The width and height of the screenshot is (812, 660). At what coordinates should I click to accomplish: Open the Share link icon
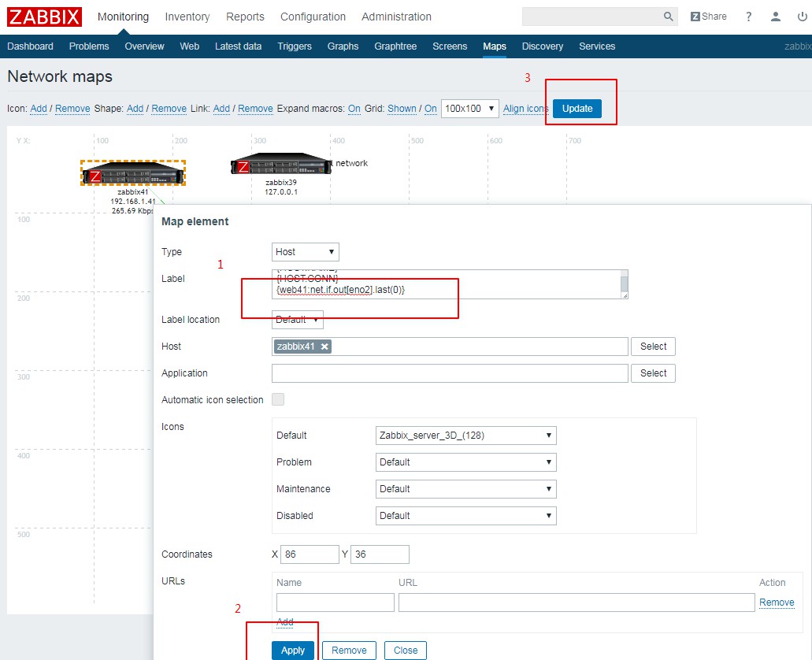708,17
